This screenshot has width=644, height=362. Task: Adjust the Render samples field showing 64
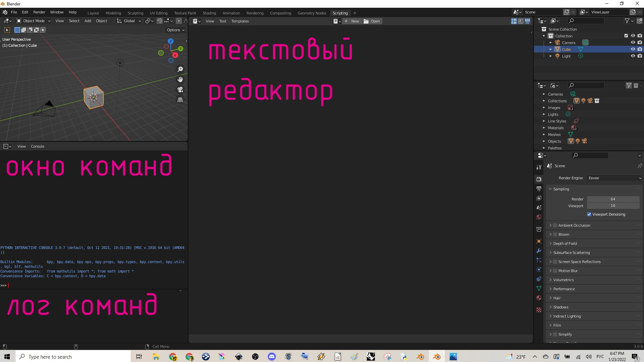[x=613, y=199]
